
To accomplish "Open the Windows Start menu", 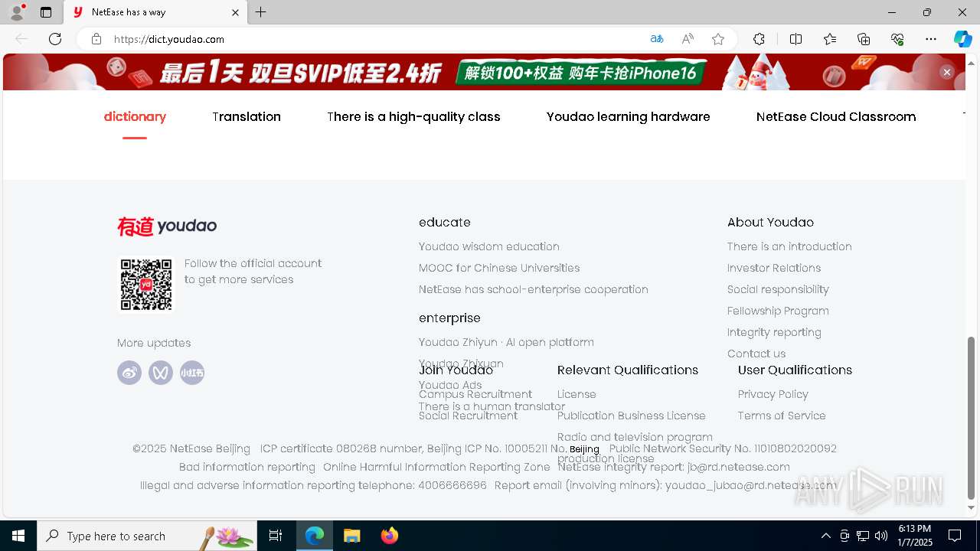I will tap(18, 536).
